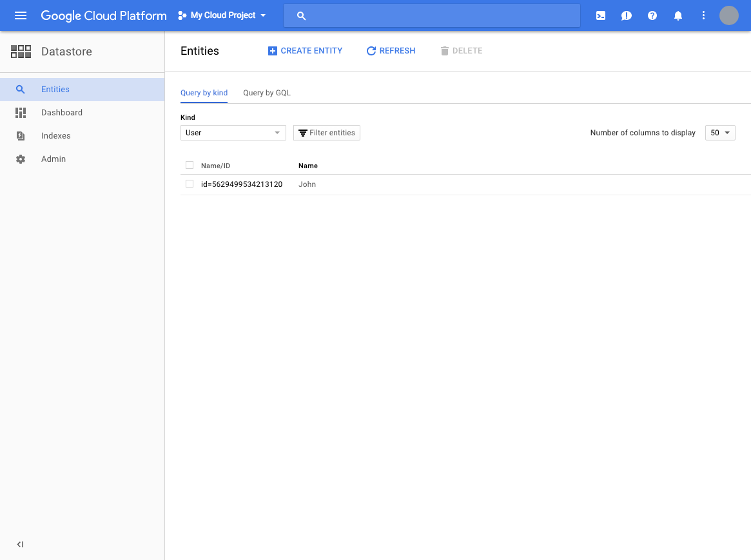Open the columns to display dropdown showing 50
Screen dimensions: 751x560
(720, 133)
